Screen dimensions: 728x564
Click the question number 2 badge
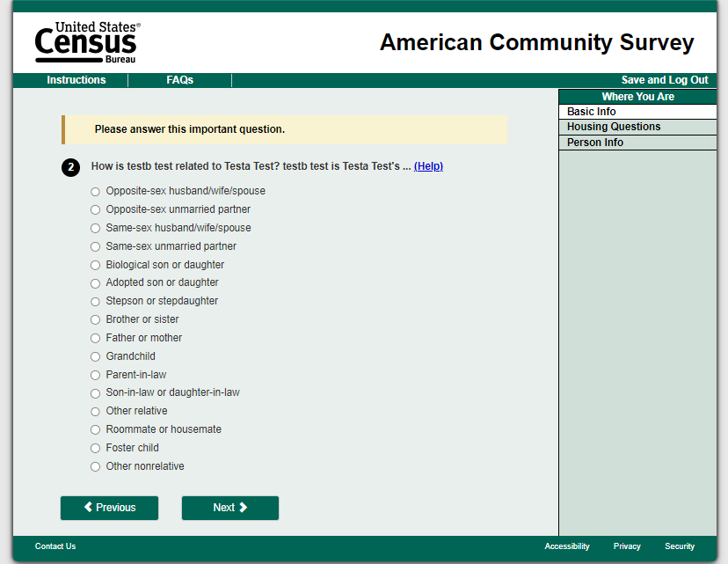tap(70, 167)
